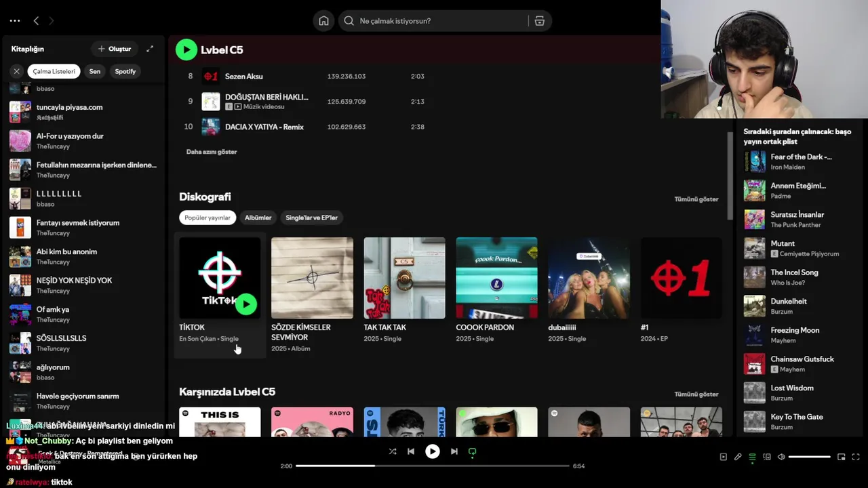
Task: Clear the library filter with X
Action: coord(17,71)
